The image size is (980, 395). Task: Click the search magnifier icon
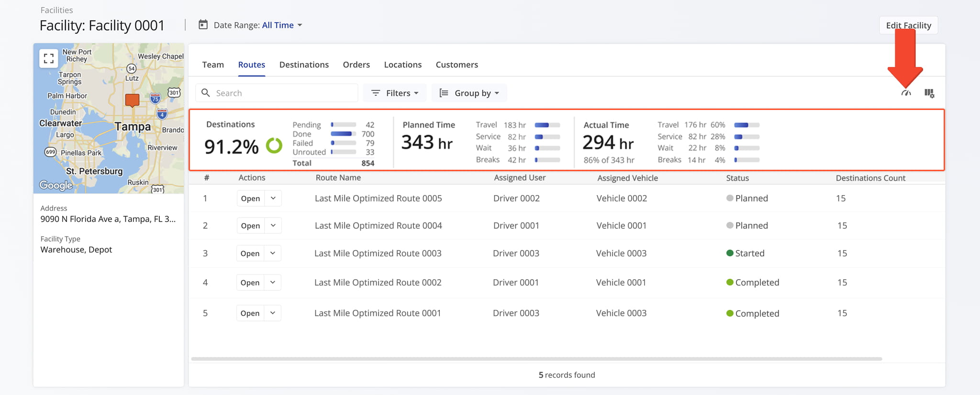[206, 93]
